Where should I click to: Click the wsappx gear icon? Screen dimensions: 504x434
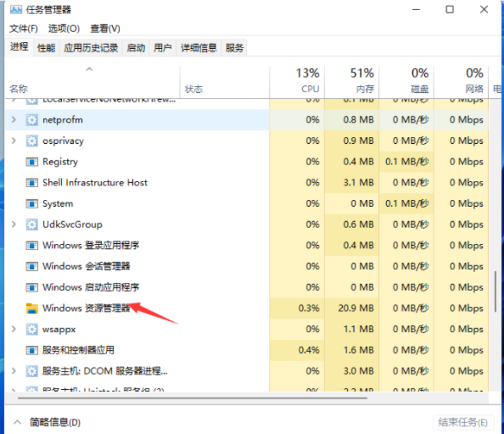pos(32,329)
